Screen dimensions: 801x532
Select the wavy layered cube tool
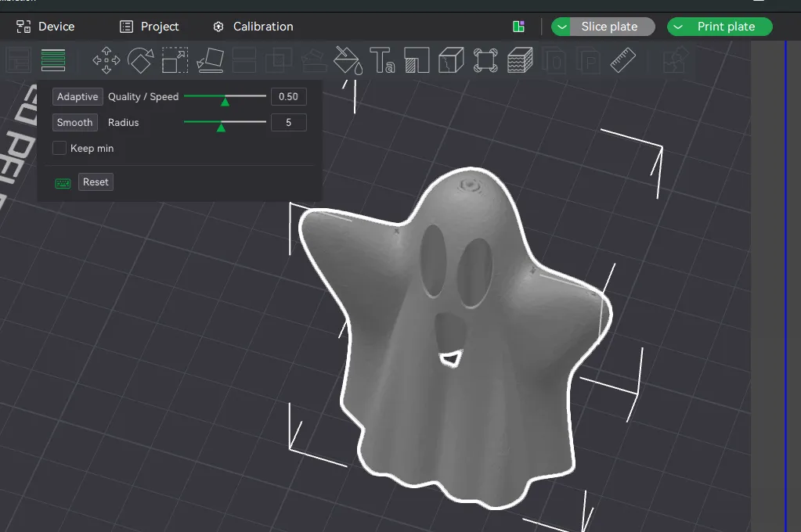pos(520,60)
